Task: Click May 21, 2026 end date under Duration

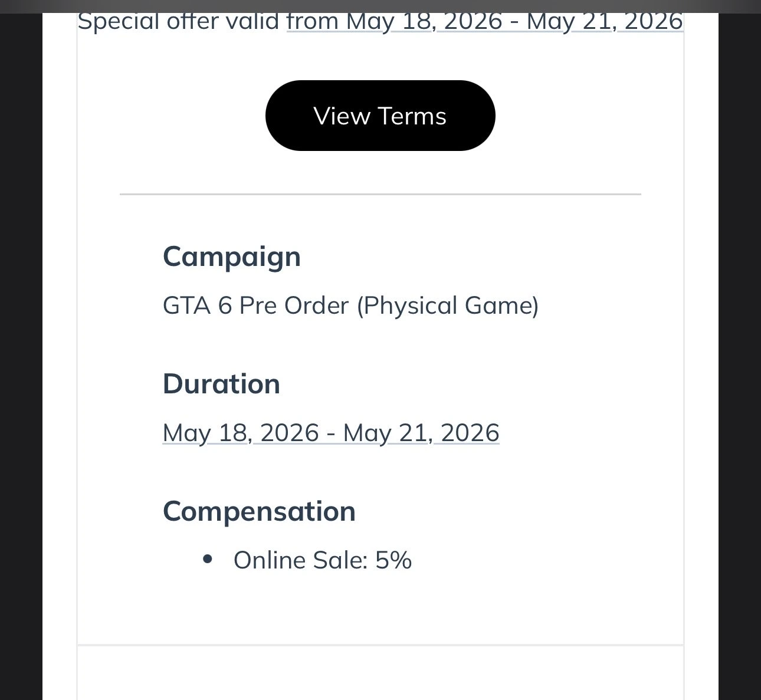Action: pyautogui.click(x=421, y=433)
